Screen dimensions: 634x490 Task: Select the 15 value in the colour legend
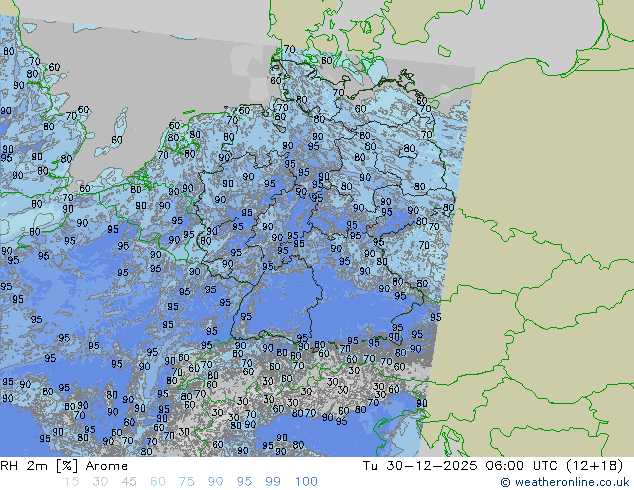pyautogui.click(x=71, y=482)
